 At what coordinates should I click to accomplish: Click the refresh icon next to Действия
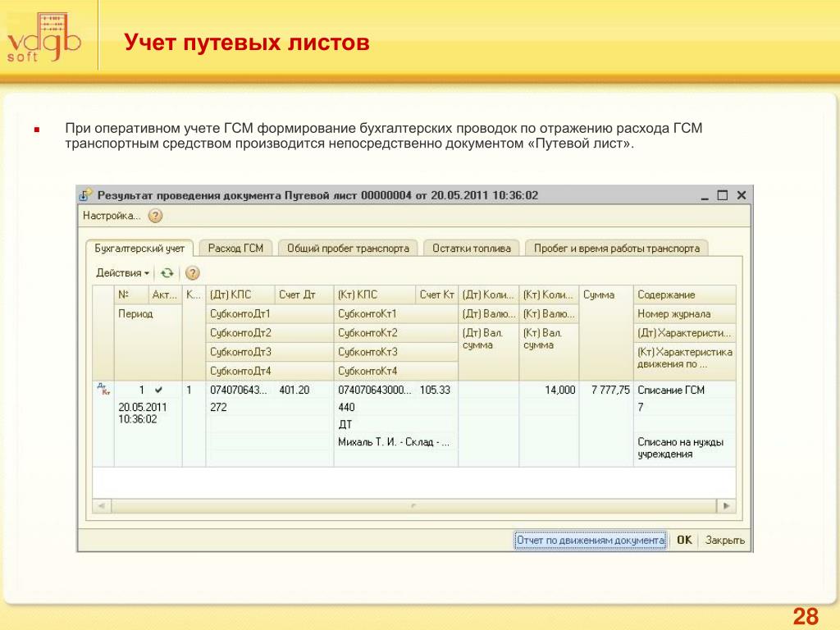(x=167, y=273)
